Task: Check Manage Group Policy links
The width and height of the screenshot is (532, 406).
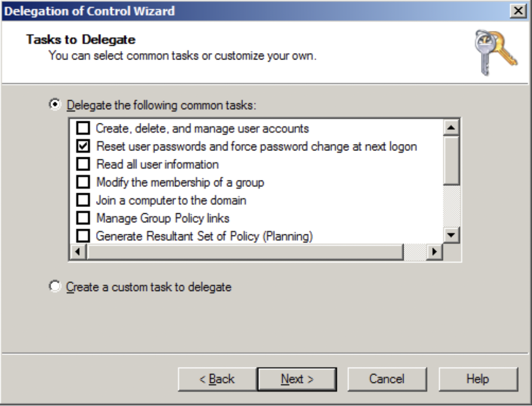Action: (83, 218)
